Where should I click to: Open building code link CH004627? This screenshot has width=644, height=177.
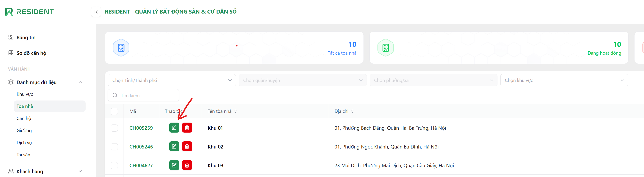(141, 166)
